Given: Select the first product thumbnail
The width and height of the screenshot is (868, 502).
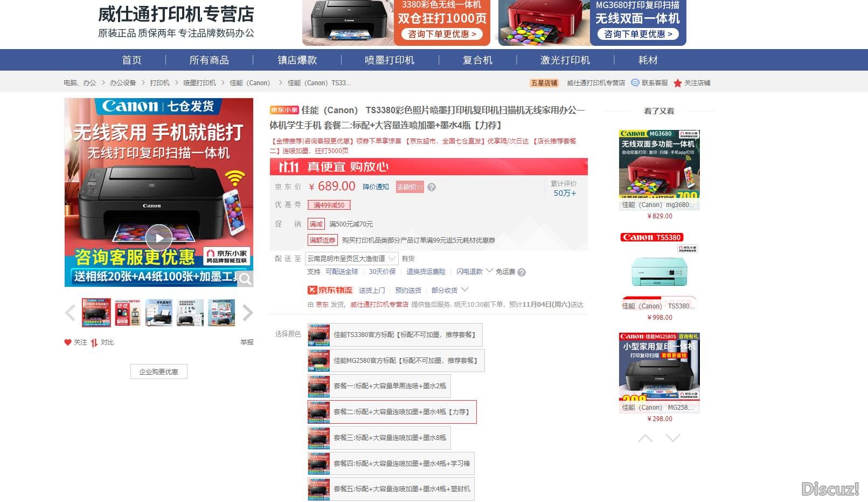Looking at the screenshot, I should [96, 313].
